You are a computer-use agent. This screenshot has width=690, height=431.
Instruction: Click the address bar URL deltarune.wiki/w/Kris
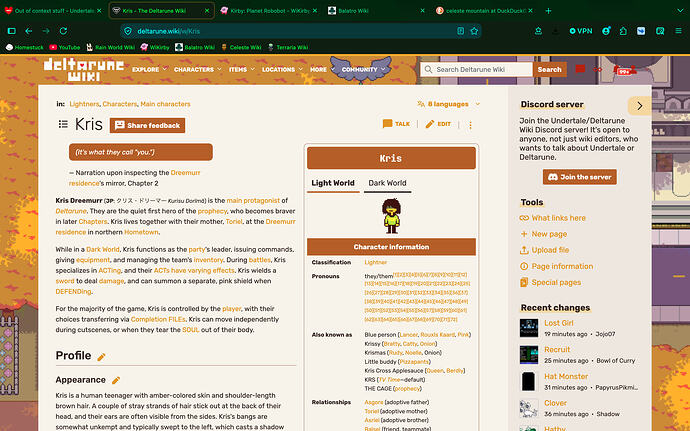[x=169, y=31]
